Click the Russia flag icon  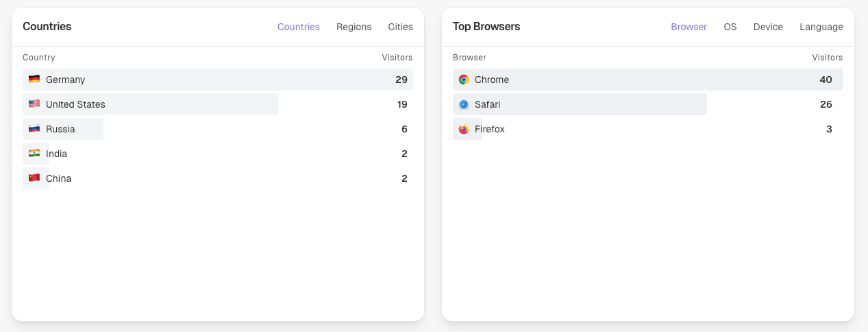[x=34, y=129]
